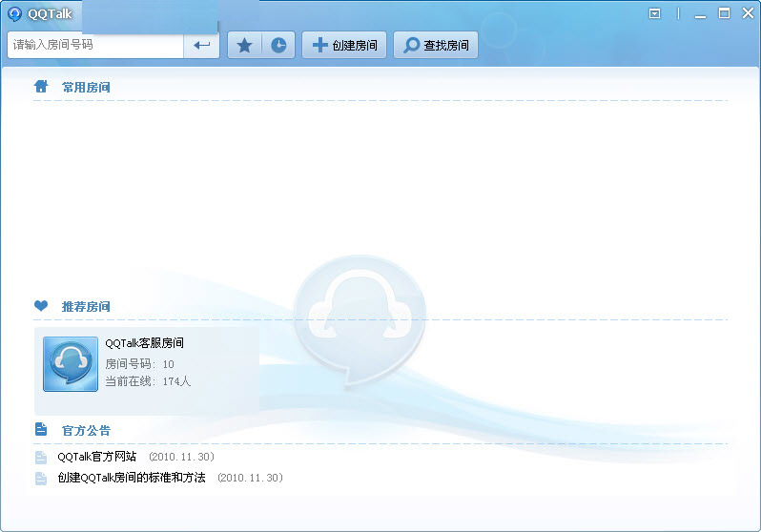Viewport: 761px width, 532px height.
Task: Click the document icon beside 官方公告
Action: pyautogui.click(x=41, y=430)
